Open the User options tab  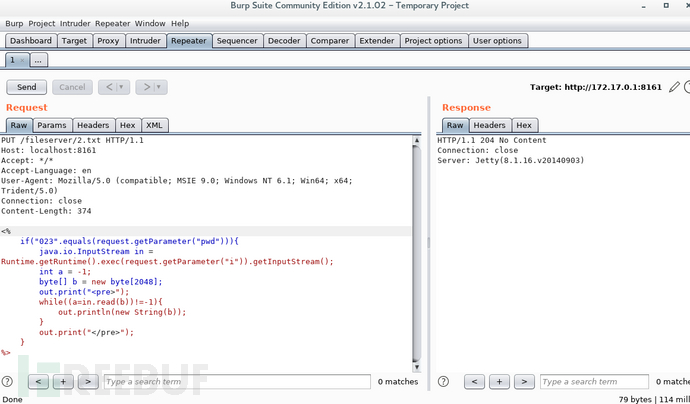point(497,41)
